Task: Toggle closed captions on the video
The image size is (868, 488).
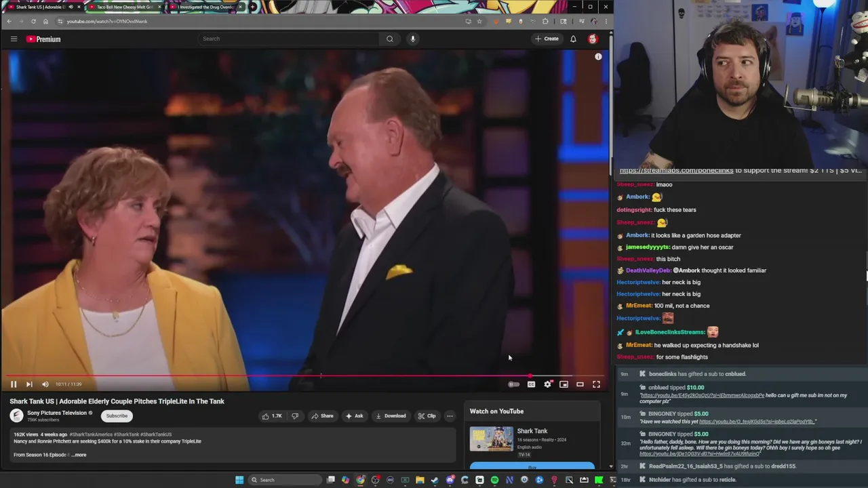Action: [531, 384]
